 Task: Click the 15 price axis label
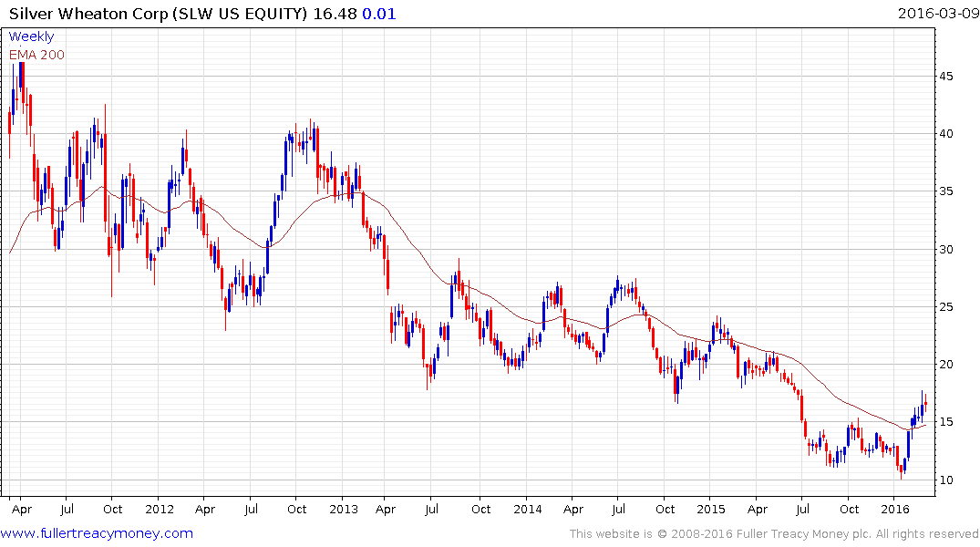click(x=945, y=422)
